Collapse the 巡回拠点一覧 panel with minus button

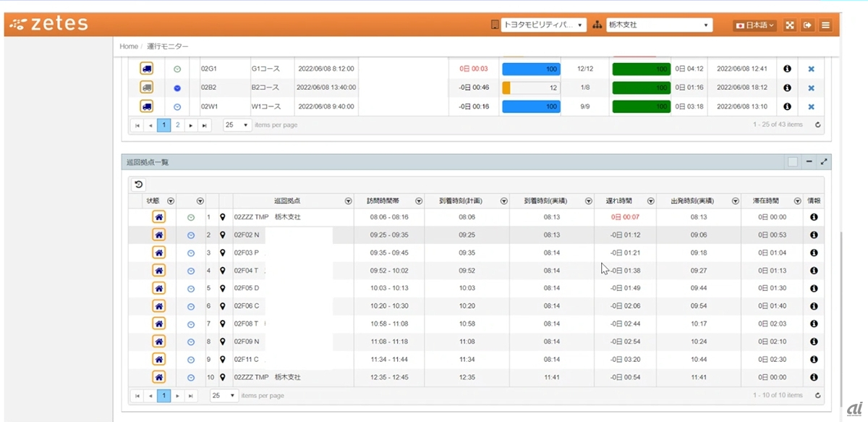point(809,162)
